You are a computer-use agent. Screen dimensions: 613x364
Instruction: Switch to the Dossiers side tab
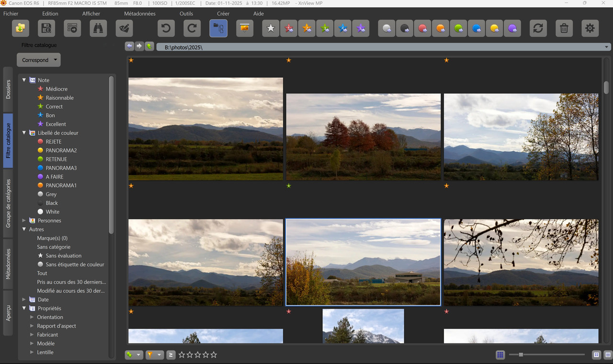point(8,89)
